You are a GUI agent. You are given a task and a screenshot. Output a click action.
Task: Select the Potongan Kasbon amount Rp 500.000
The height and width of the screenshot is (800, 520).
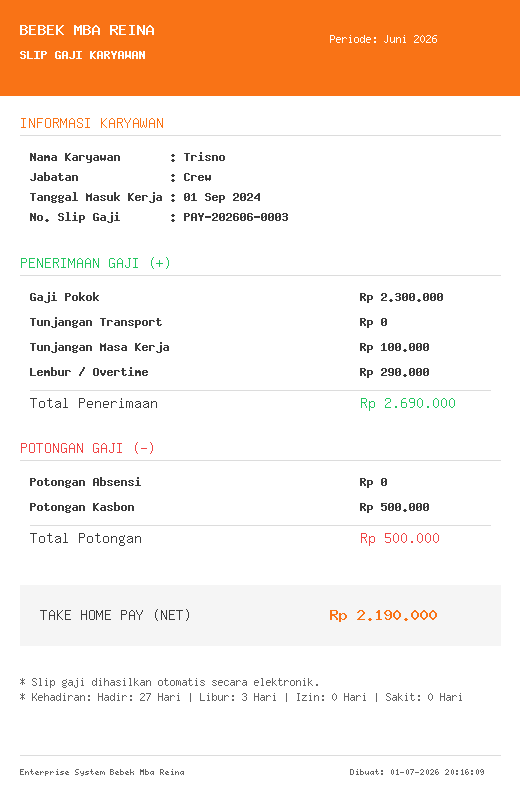(394, 507)
